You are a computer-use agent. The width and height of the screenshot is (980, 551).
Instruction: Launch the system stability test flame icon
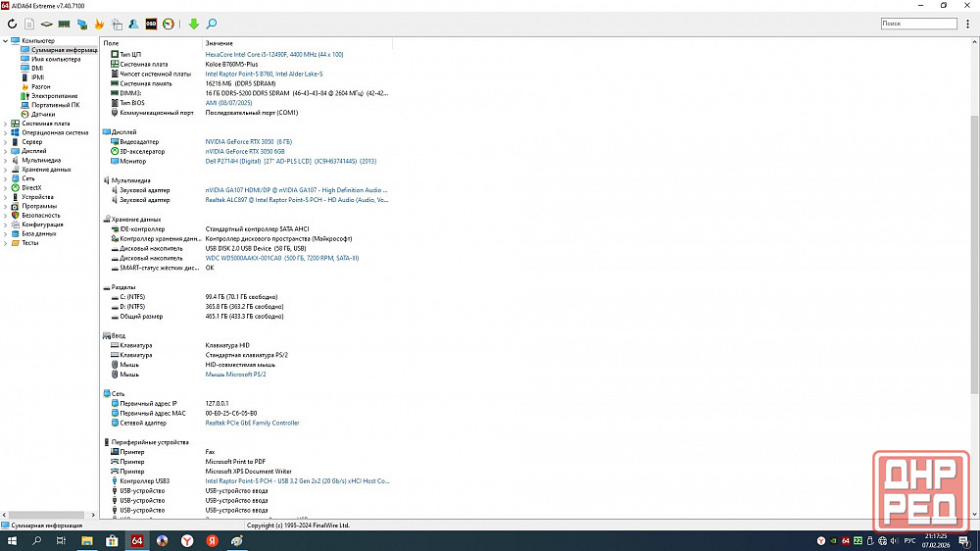tap(98, 24)
